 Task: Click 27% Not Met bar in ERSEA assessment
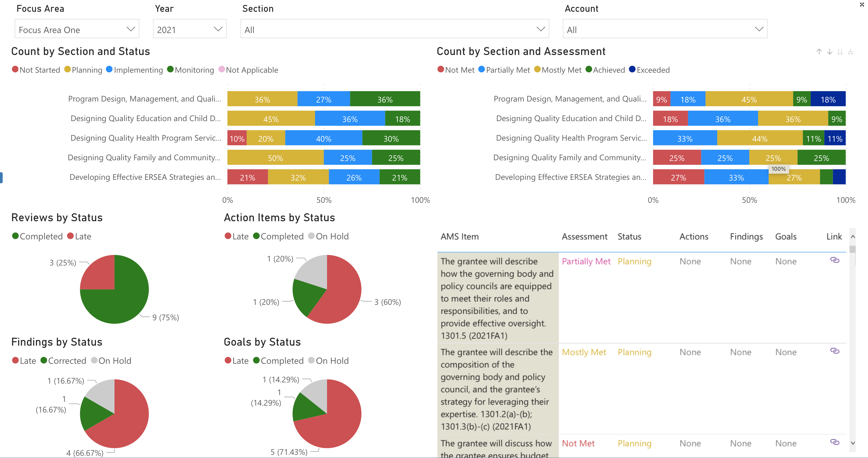pos(679,177)
